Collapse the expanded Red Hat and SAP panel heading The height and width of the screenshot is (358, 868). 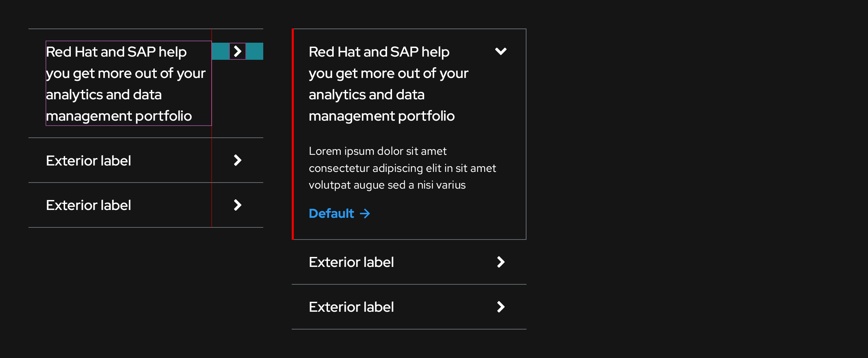click(x=388, y=83)
